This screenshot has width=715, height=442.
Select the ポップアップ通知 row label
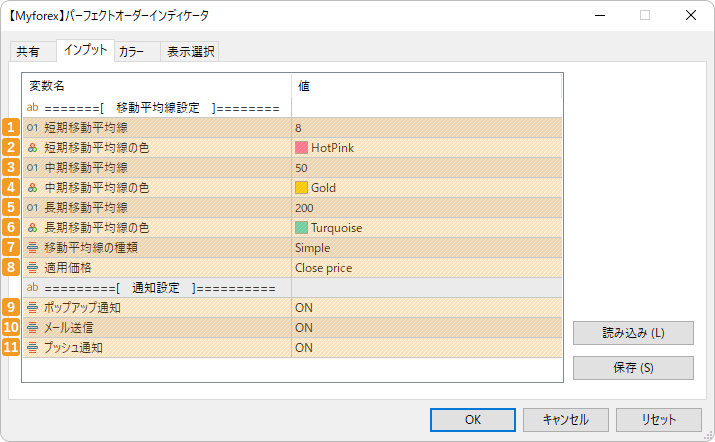pos(82,307)
